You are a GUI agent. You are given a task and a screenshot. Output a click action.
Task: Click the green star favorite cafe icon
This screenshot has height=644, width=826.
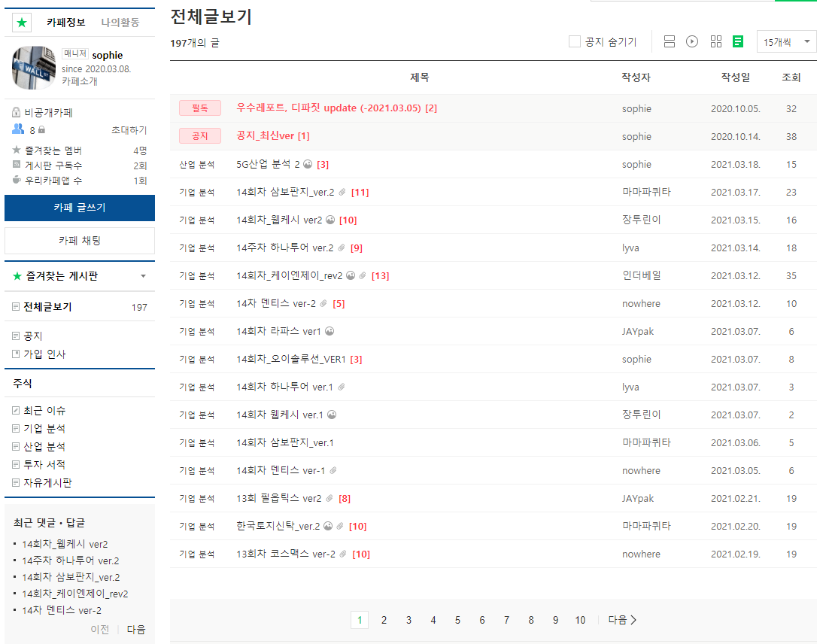point(22,22)
